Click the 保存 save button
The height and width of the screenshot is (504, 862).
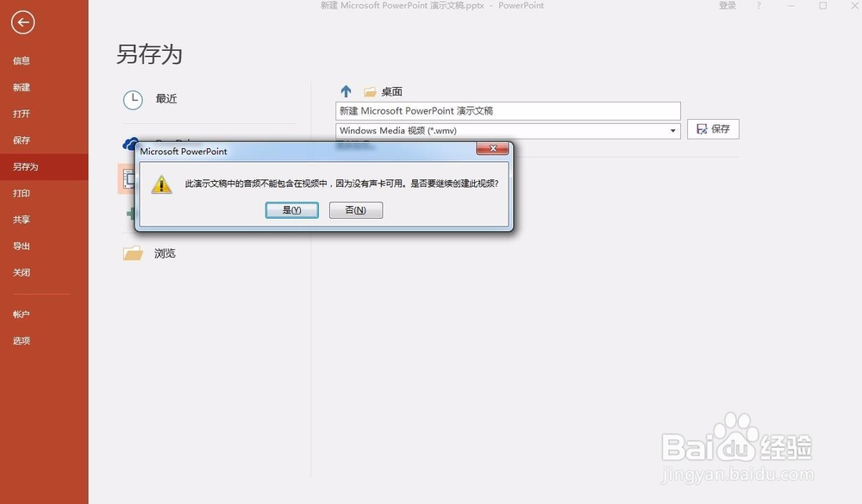point(713,129)
